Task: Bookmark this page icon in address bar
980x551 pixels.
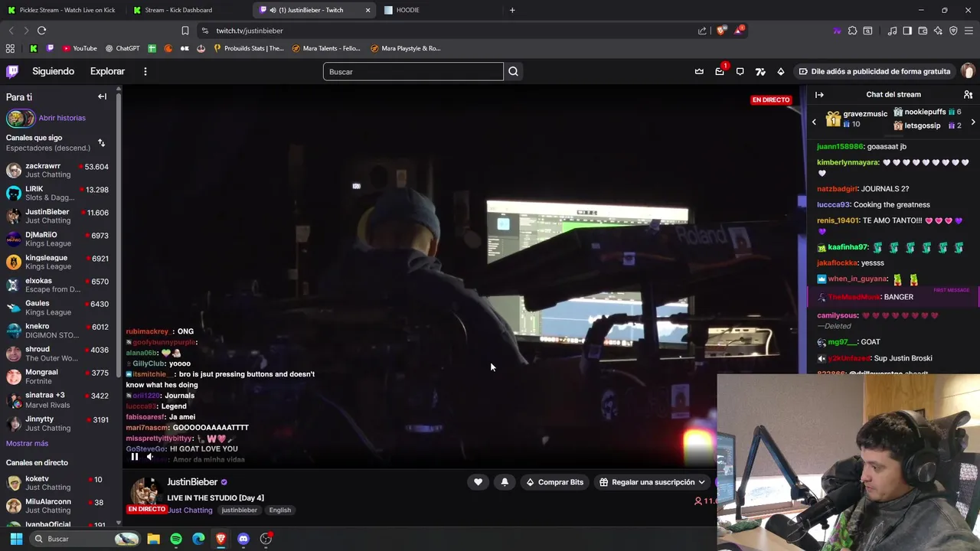Action: (x=185, y=31)
